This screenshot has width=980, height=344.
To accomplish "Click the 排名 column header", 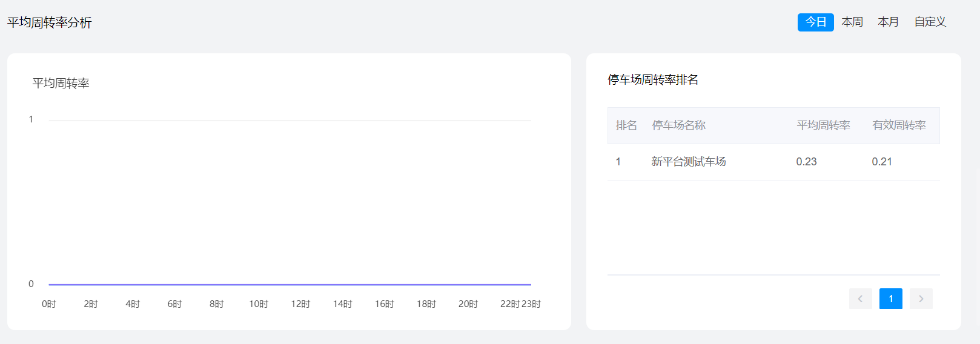I will click(x=626, y=125).
